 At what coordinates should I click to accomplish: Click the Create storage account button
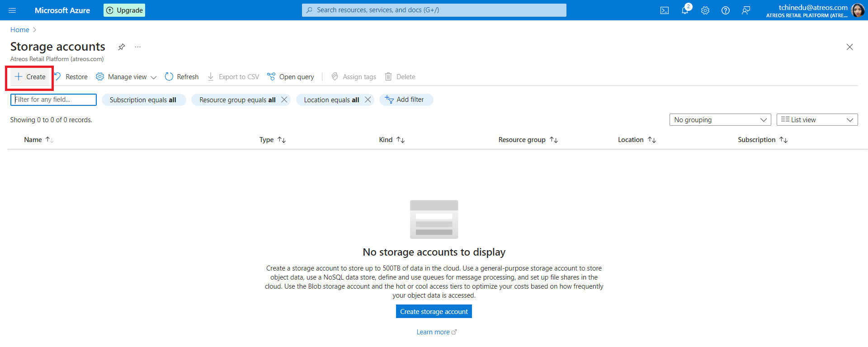click(434, 311)
